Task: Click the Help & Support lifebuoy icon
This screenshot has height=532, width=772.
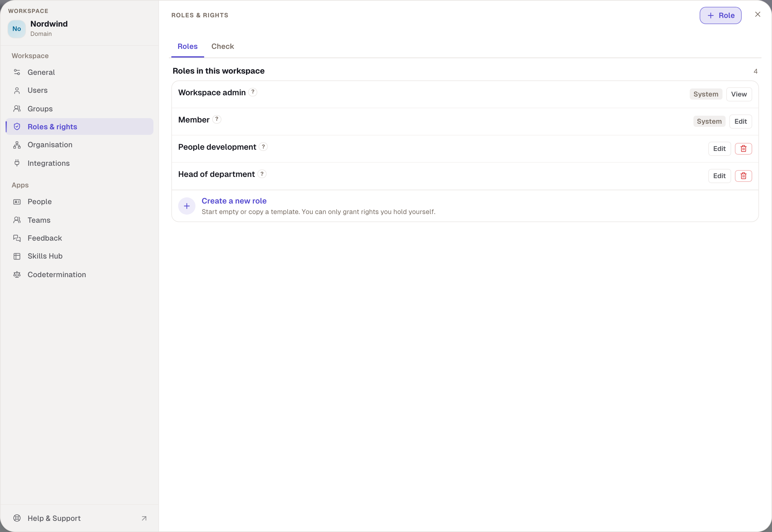Action: pyautogui.click(x=17, y=518)
